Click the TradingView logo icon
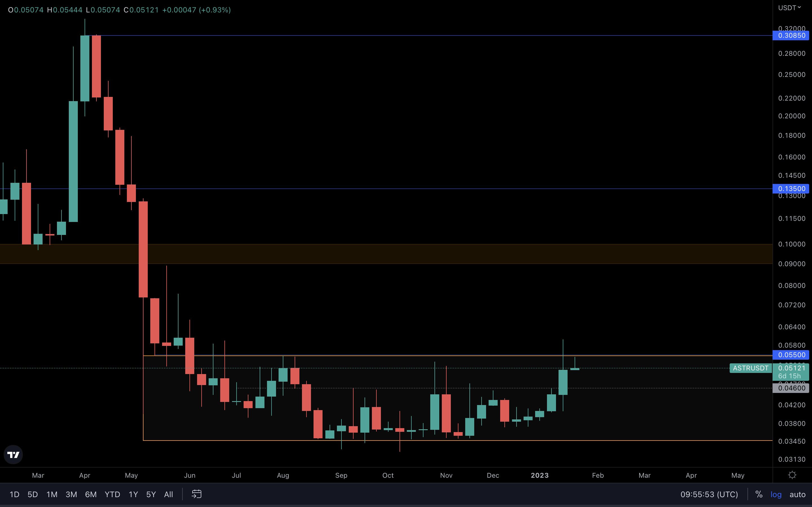The image size is (812, 507). click(x=14, y=455)
